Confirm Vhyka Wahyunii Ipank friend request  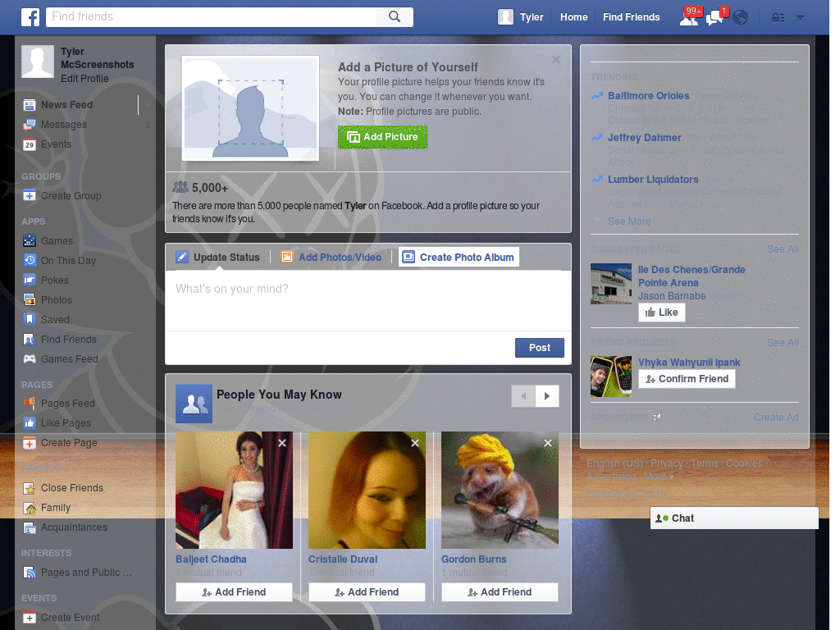[687, 379]
